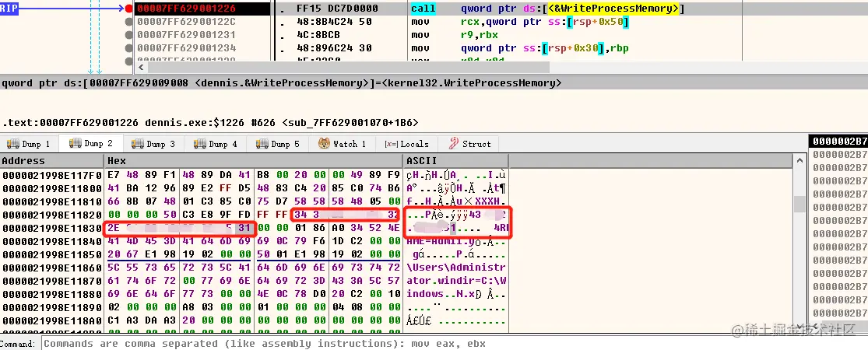Click opcode bytes 48:8B4C24 50
This screenshot has height=350, width=868.
[334, 22]
